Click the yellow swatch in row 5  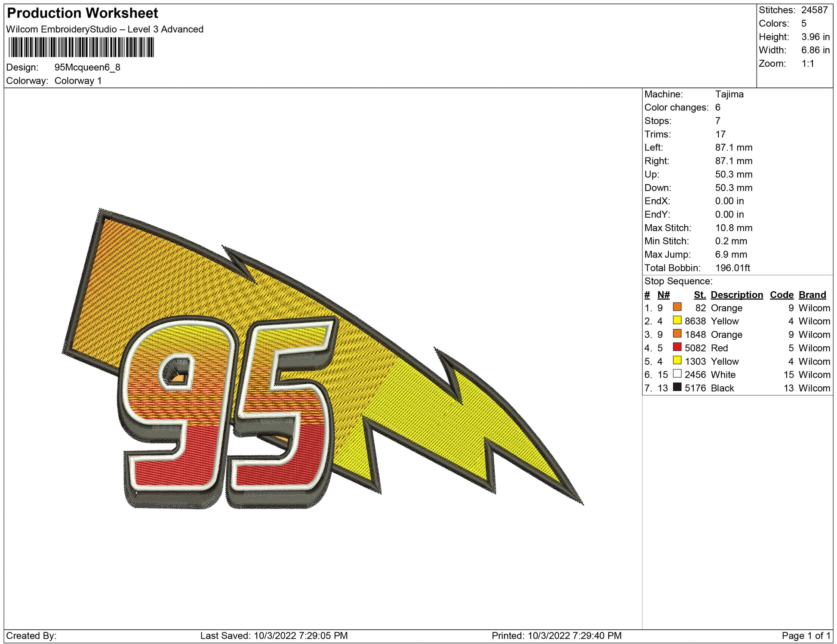point(677,361)
